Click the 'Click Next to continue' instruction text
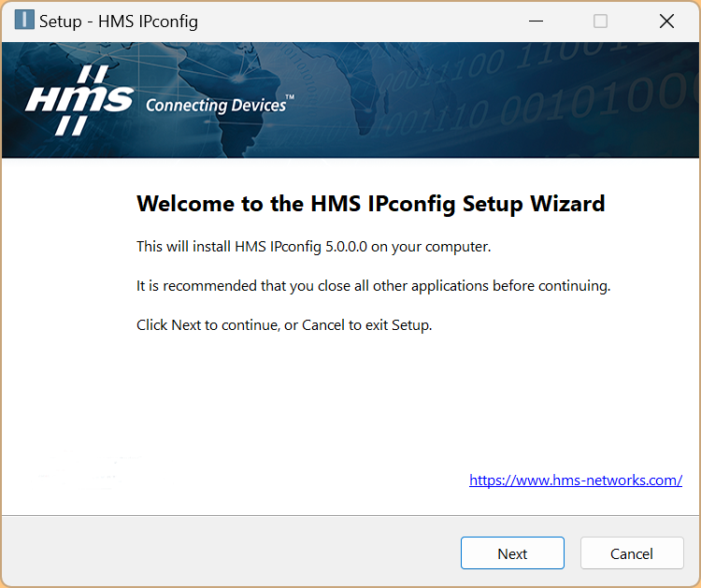This screenshot has width=701, height=588. point(284,325)
